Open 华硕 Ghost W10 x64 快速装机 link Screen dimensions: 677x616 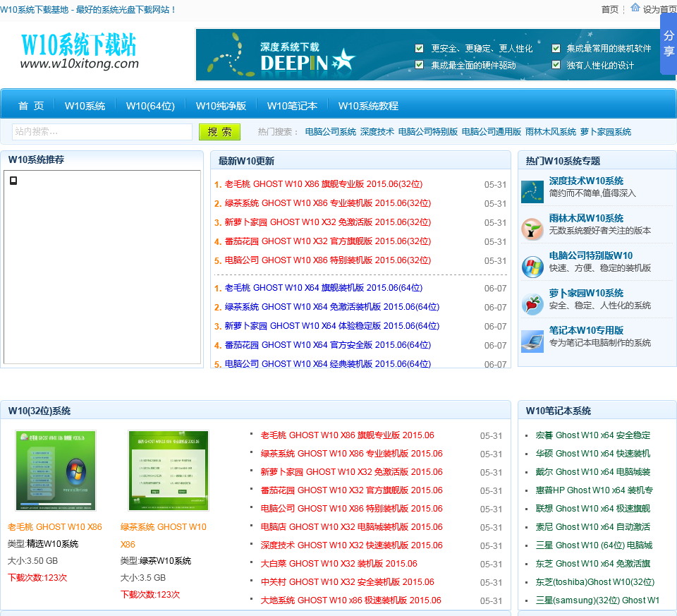593,454
